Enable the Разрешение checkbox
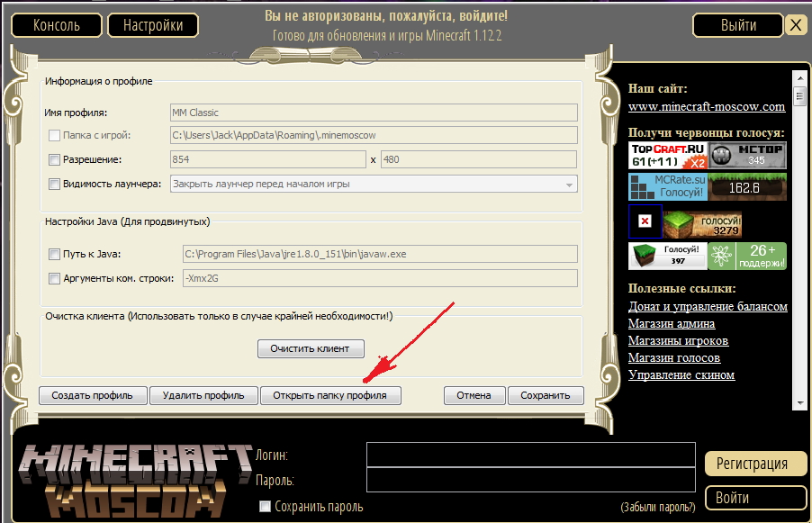Viewport: 812px width, 523px height. point(54,160)
